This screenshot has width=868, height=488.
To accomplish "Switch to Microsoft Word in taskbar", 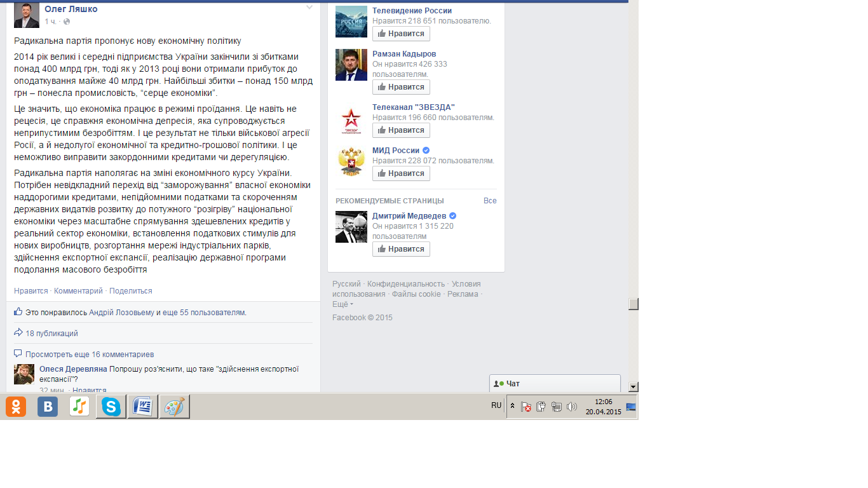I will (x=143, y=407).
